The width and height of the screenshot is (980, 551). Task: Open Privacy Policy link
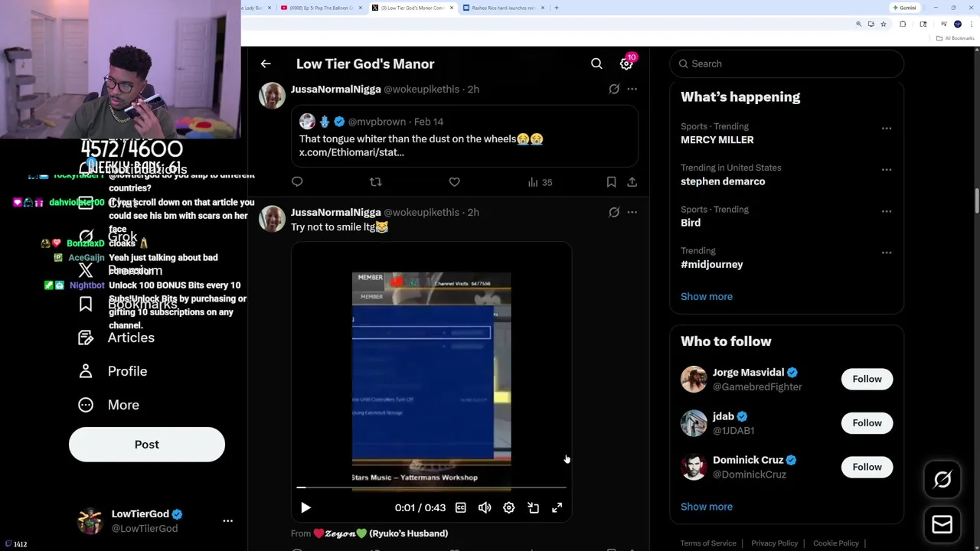tap(775, 543)
